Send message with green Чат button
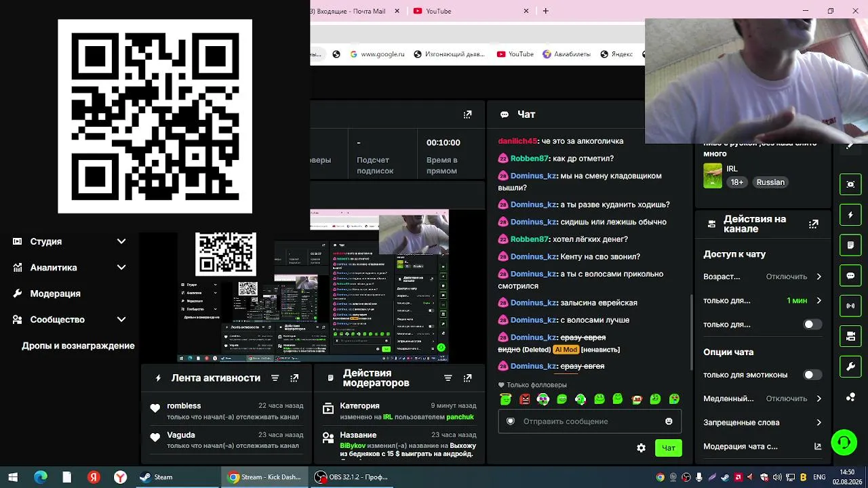Viewport: 868px width, 488px height. [x=668, y=448]
